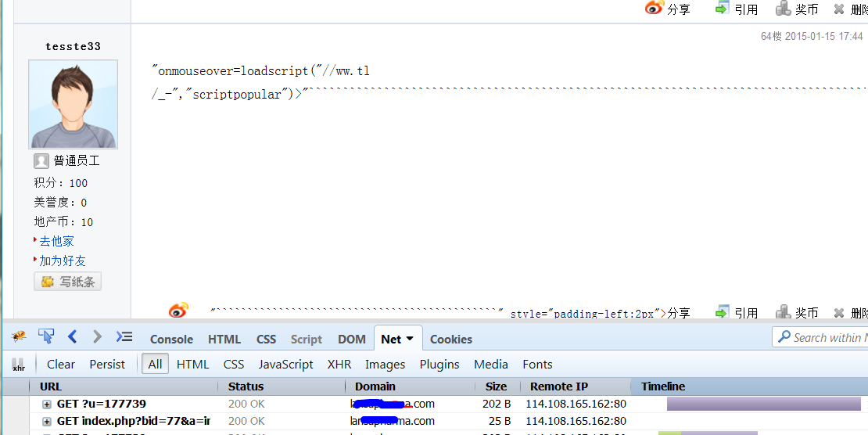The width and height of the screenshot is (868, 435).
Task: Select the All filter
Action: pyautogui.click(x=155, y=364)
